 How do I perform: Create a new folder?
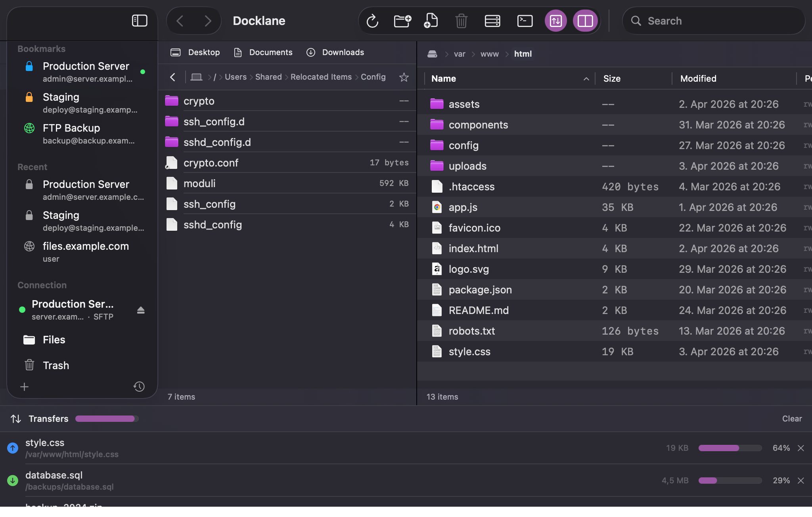(402, 21)
